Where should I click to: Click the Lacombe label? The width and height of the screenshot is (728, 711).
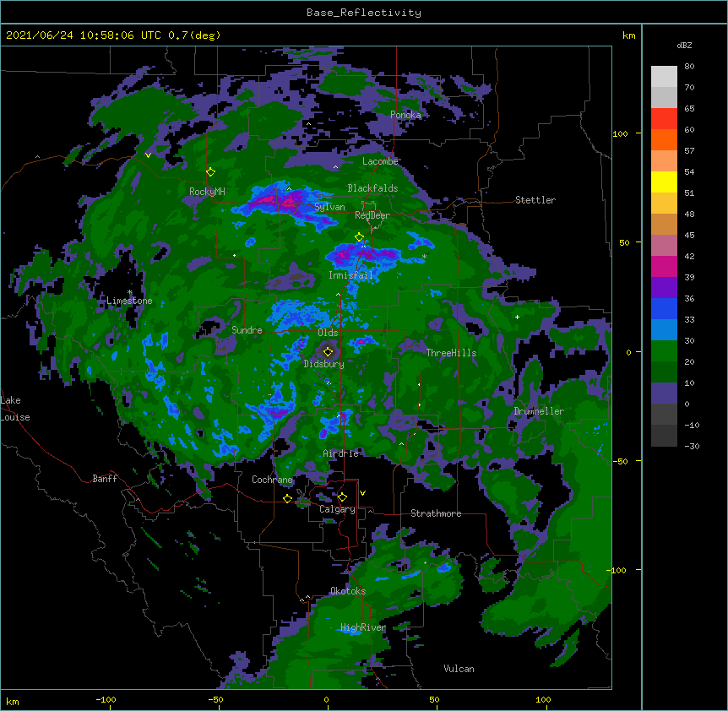tap(380, 161)
